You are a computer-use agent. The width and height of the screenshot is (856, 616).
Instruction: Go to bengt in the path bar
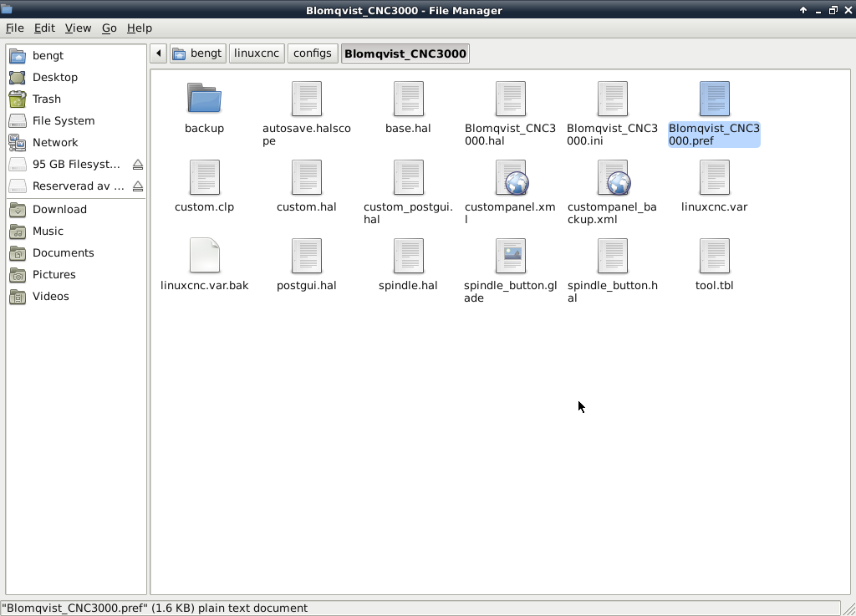(197, 53)
